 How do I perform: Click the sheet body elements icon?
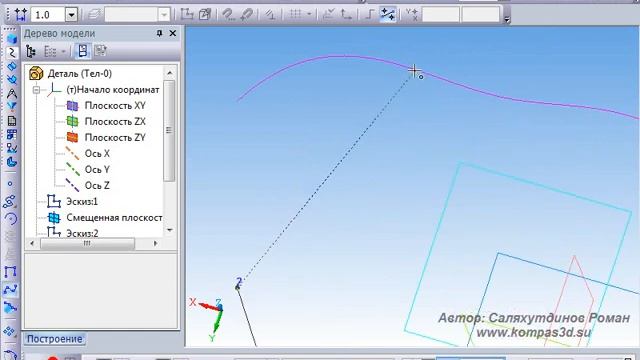tap(11, 162)
